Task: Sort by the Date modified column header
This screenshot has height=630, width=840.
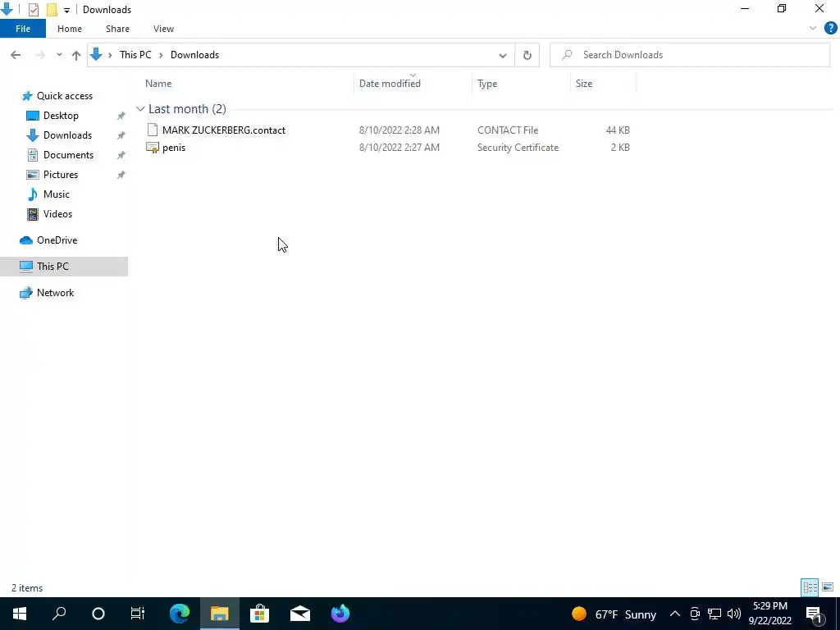Action: point(390,84)
